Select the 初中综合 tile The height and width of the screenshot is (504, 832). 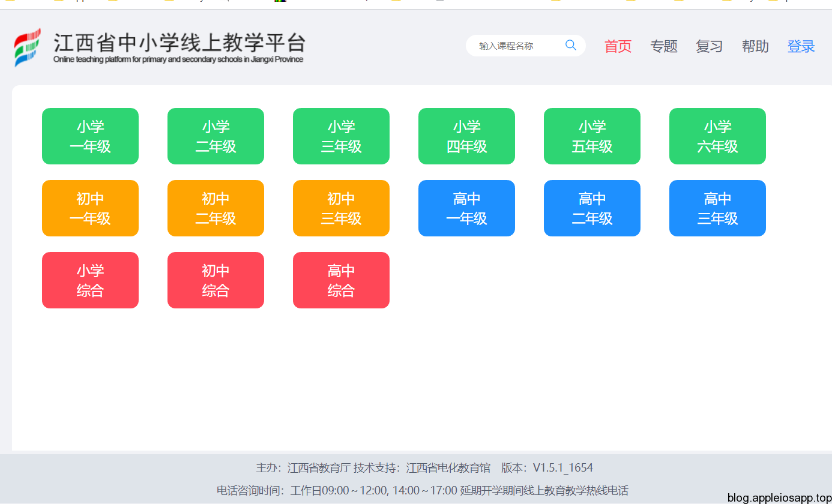(x=216, y=280)
